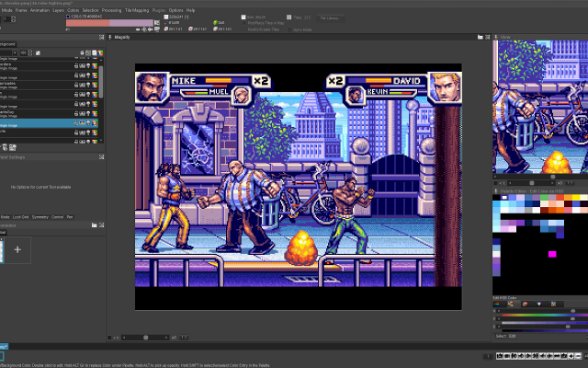The image size is (588, 368).
Task: Click the hue slider handle
Action: tap(573, 311)
